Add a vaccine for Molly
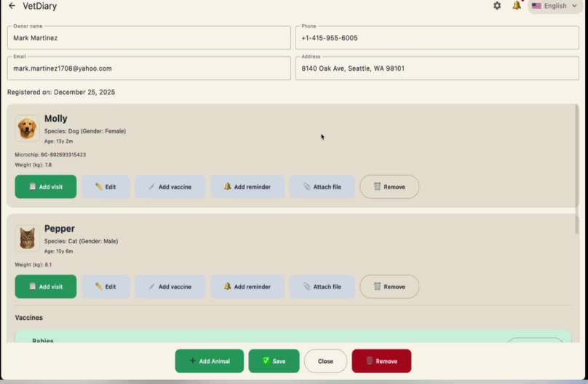This screenshot has height=384, width=588. 170,187
